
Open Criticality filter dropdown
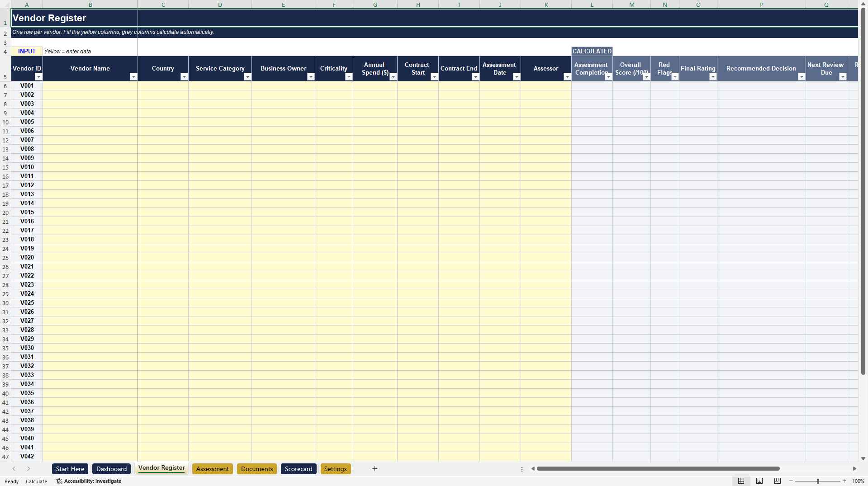tap(349, 77)
